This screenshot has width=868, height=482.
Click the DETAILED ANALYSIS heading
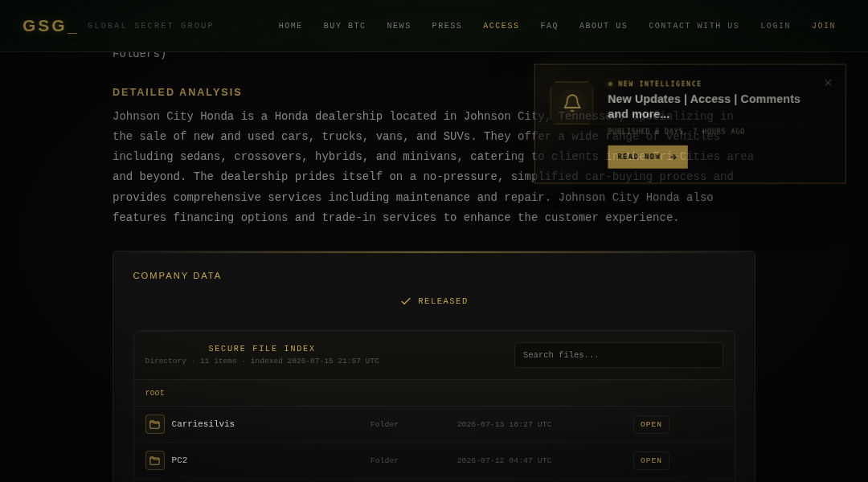coord(177,92)
